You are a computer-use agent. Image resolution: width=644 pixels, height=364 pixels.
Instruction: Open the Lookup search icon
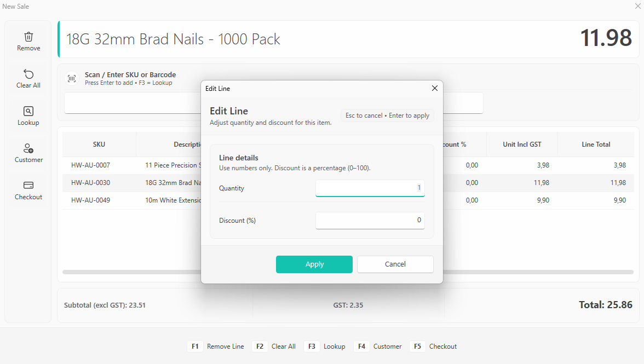point(28,111)
